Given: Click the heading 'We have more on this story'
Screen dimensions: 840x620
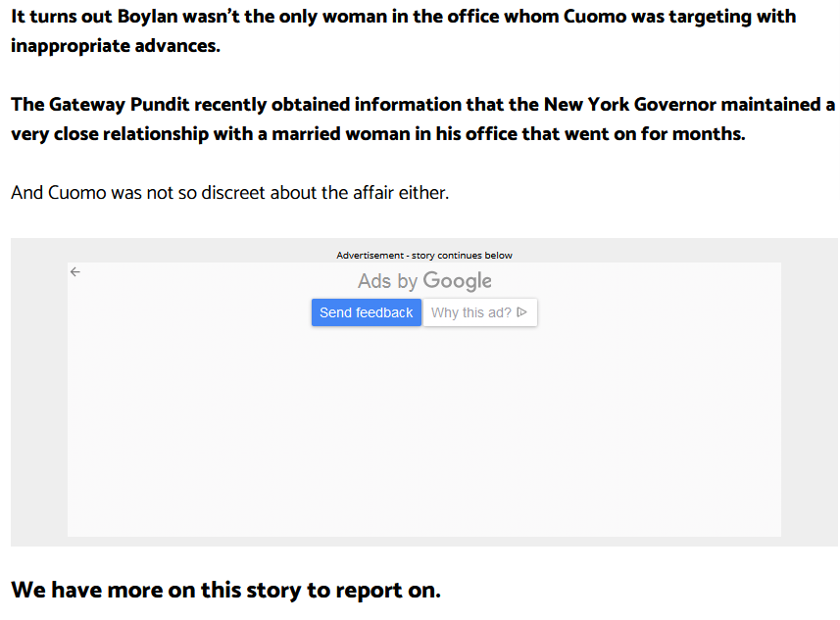Looking at the screenshot, I should [225, 590].
